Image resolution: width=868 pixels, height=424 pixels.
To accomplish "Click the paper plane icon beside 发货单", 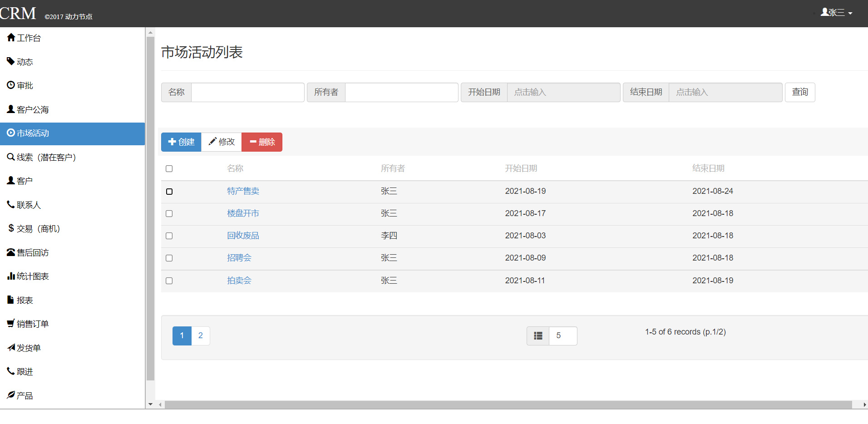I will [11, 348].
